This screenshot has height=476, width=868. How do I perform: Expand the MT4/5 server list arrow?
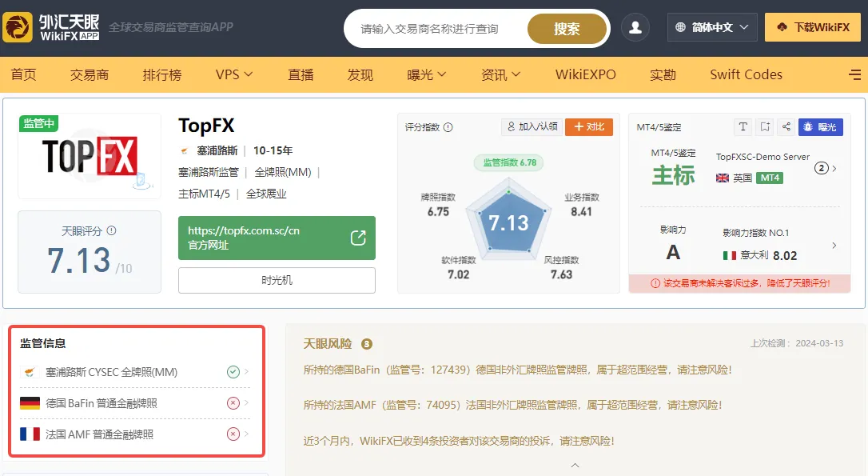pyautogui.click(x=834, y=168)
